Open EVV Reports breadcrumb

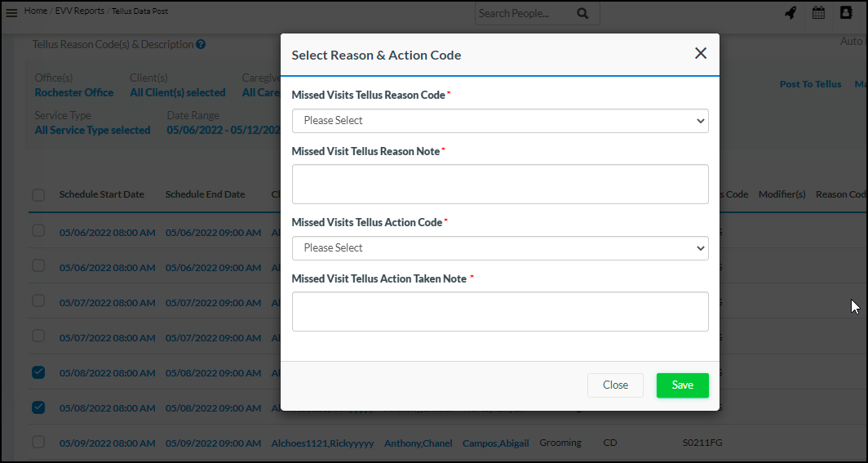pos(80,11)
